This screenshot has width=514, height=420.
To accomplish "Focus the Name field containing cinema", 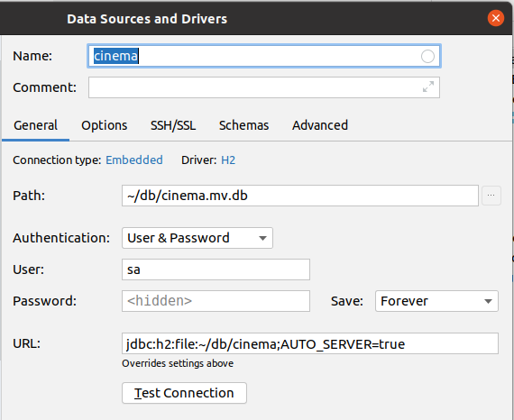I will [x=264, y=56].
